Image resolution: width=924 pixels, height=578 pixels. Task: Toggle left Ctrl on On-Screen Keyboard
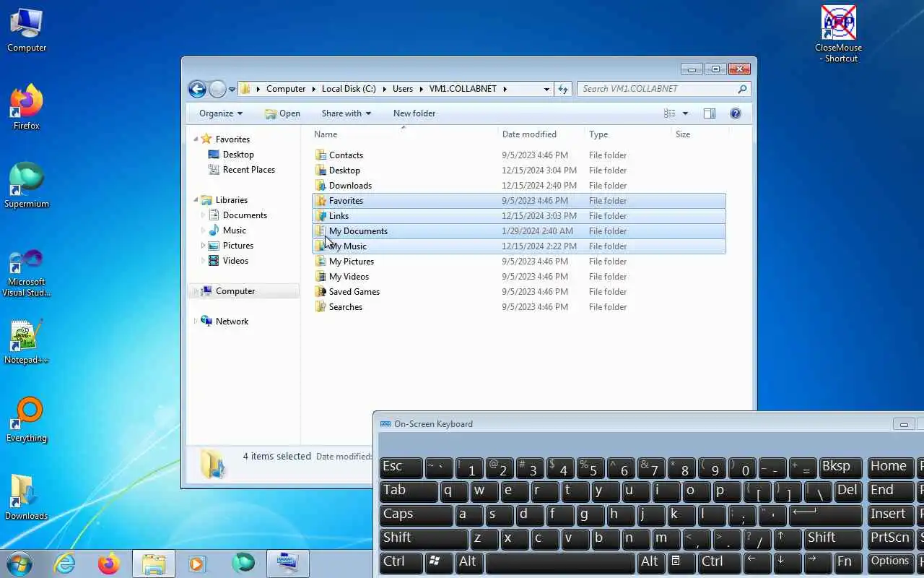(401, 562)
